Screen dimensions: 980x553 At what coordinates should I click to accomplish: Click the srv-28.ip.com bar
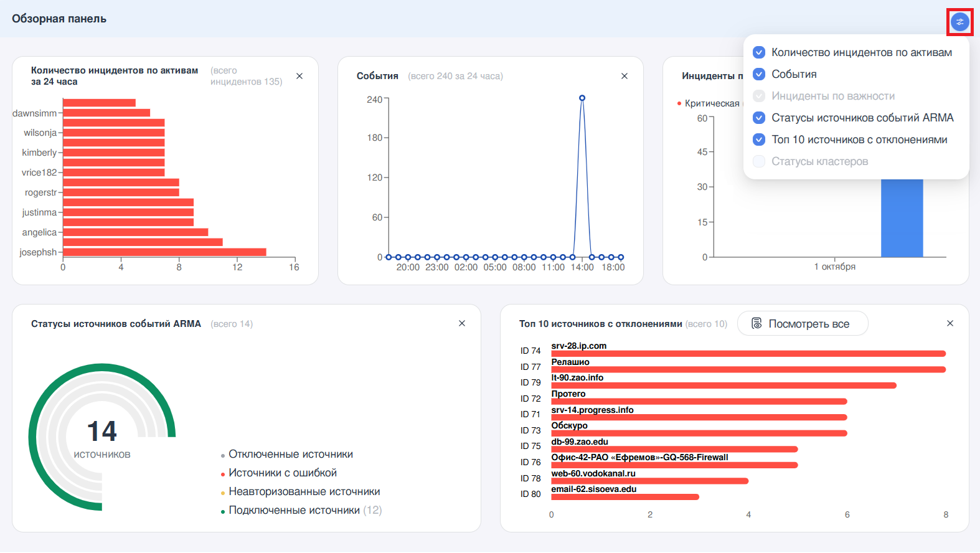(747, 354)
